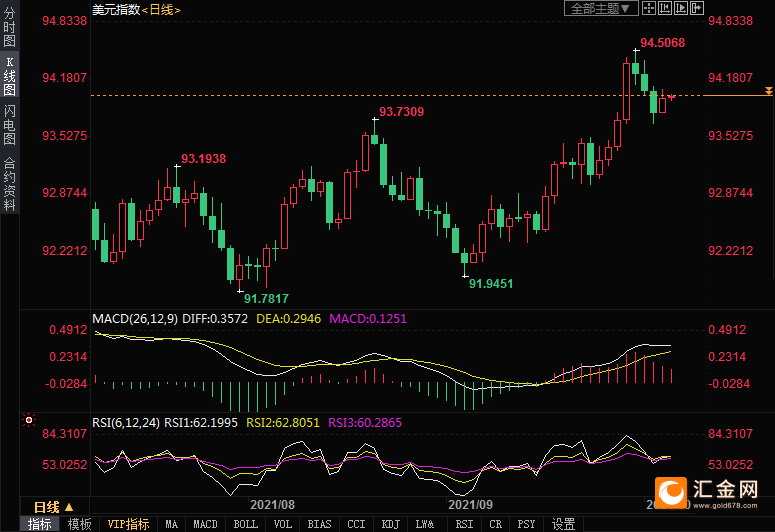Viewport: 775px width, 532px height.
Task: Select the RSI indicator in bottom bar
Action: (x=464, y=524)
